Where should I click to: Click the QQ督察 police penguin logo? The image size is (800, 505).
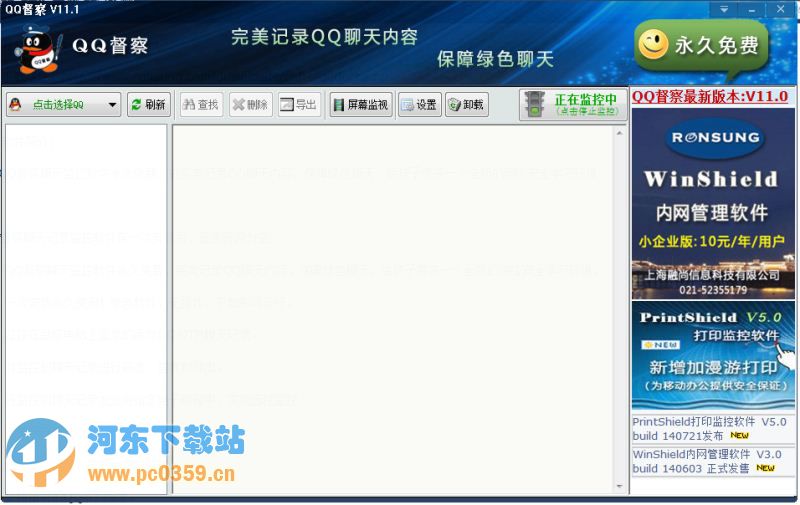pos(39,49)
